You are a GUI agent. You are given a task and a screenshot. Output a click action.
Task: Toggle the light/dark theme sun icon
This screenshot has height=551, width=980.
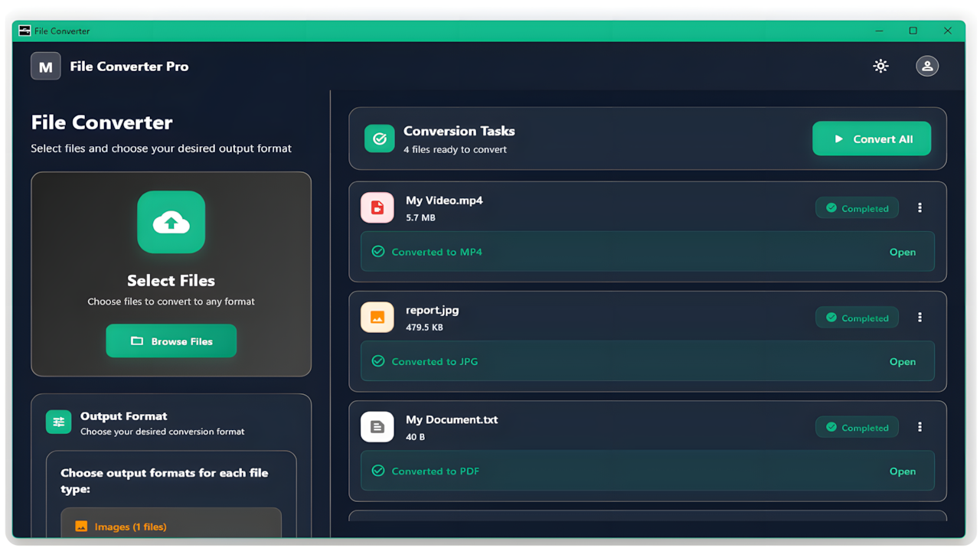pyautogui.click(x=880, y=66)
